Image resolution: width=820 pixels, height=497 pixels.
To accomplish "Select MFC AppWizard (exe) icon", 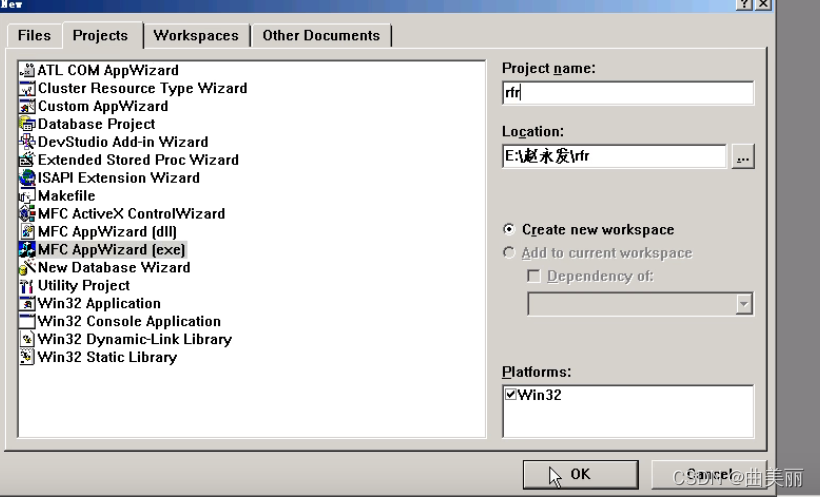I will click(x=27, y=250).
